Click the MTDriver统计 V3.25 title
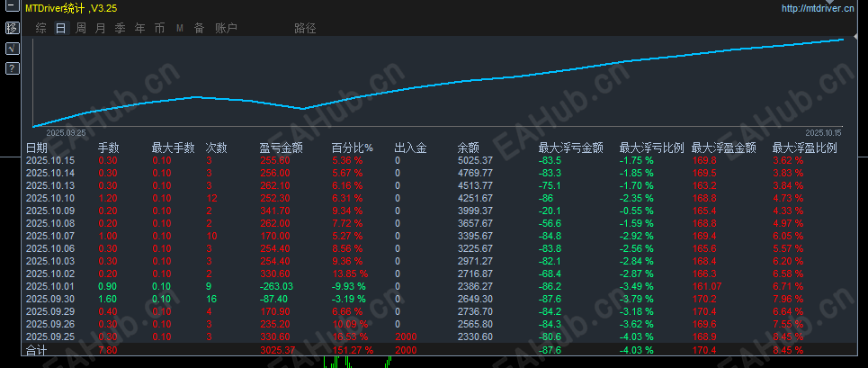The width and height of the screenshot is (868, 368). [x=71, y=8]
